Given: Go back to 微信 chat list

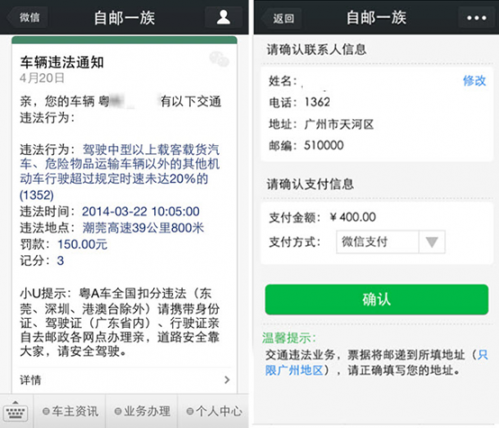Looking at the screenshot, I should click(27, 17).
